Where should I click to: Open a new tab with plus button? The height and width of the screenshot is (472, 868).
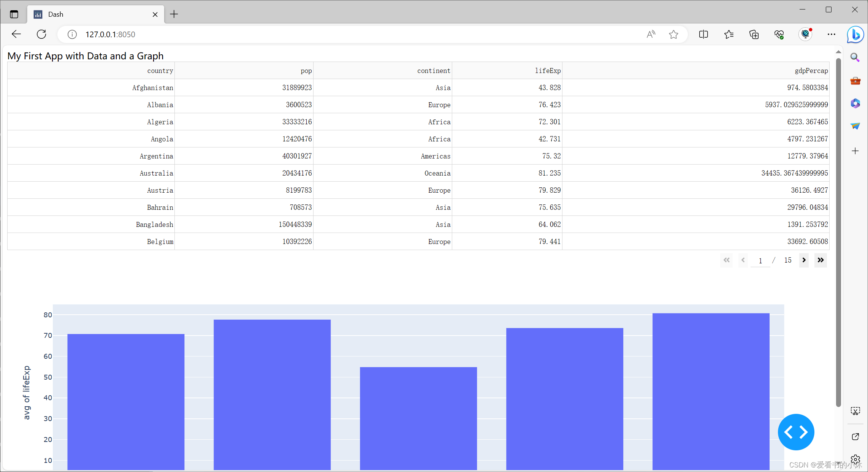(x=174, y=14)
